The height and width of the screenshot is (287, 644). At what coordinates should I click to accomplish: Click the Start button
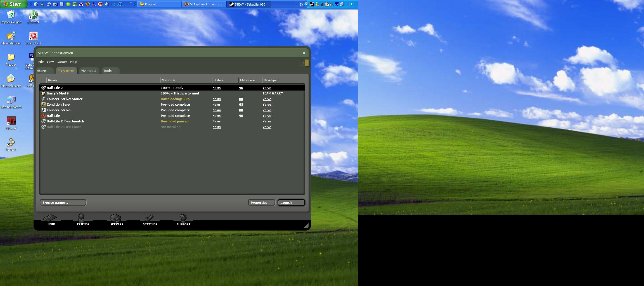[13, 4]
